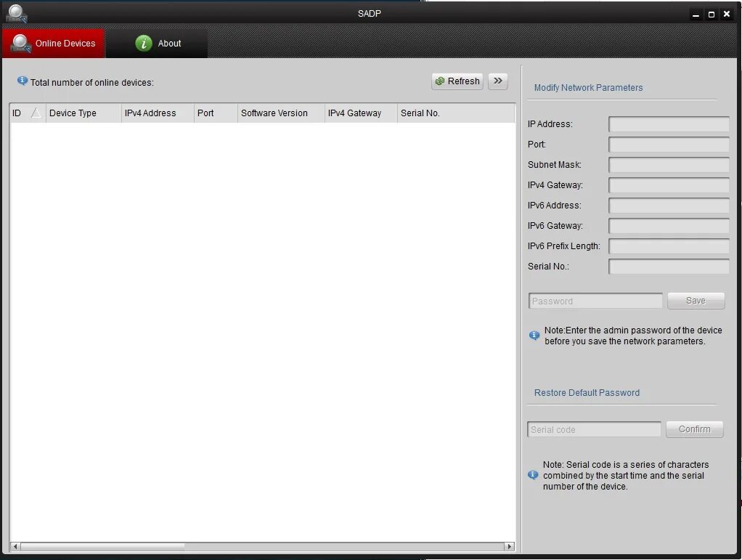Select the Password input field
The width and height of the screenshot is (742, 560).
[595, 300]
